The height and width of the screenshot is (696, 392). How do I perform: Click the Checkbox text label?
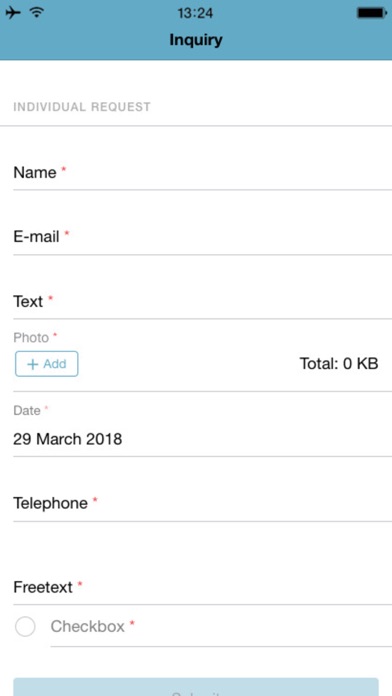(87, 627)
